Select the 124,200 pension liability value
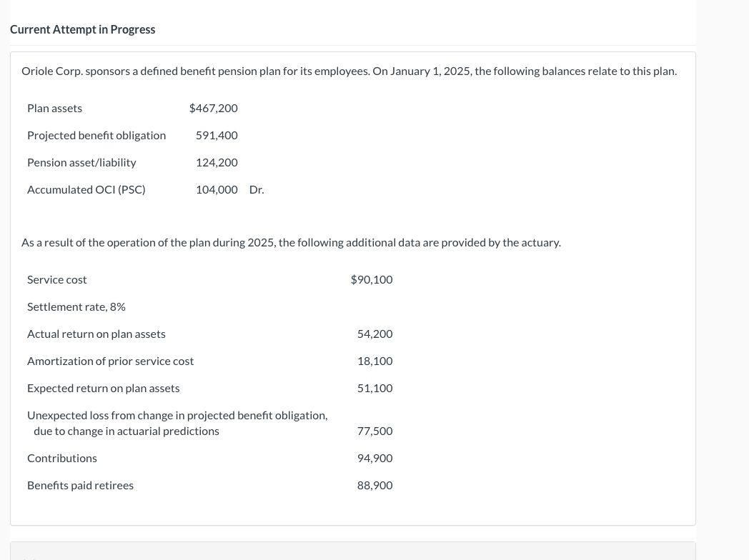Screen dimensions: 749x560 (x=217, y=162)
